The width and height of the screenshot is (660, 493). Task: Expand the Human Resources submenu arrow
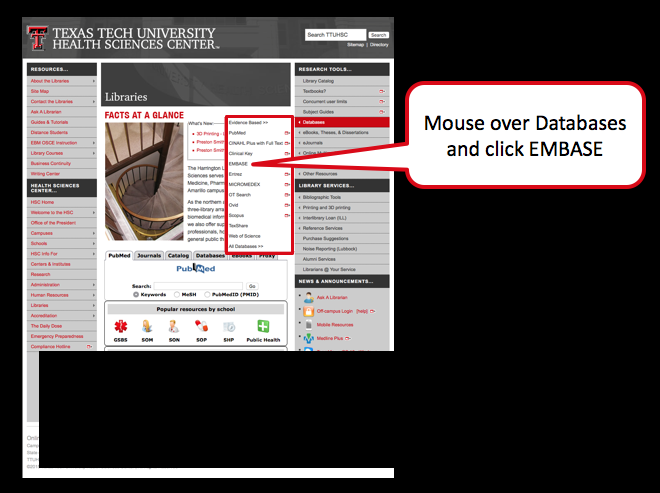[x=93, y=295]
